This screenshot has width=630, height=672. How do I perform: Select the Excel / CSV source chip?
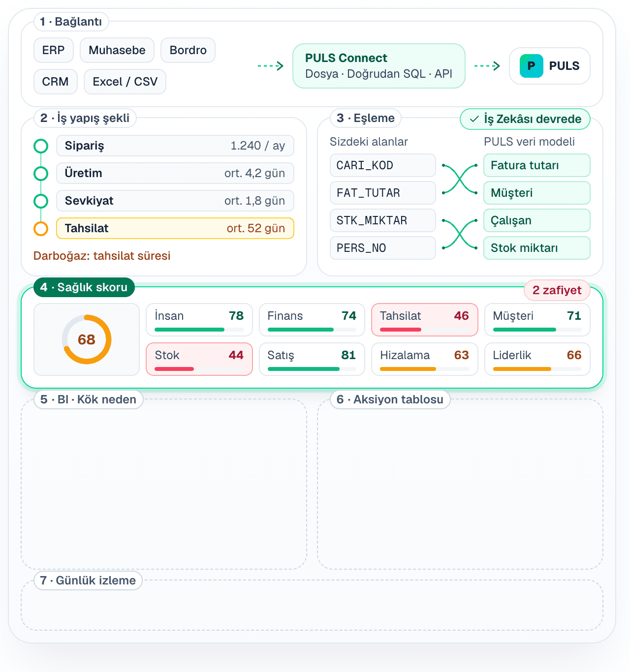(x=125, y=82)
